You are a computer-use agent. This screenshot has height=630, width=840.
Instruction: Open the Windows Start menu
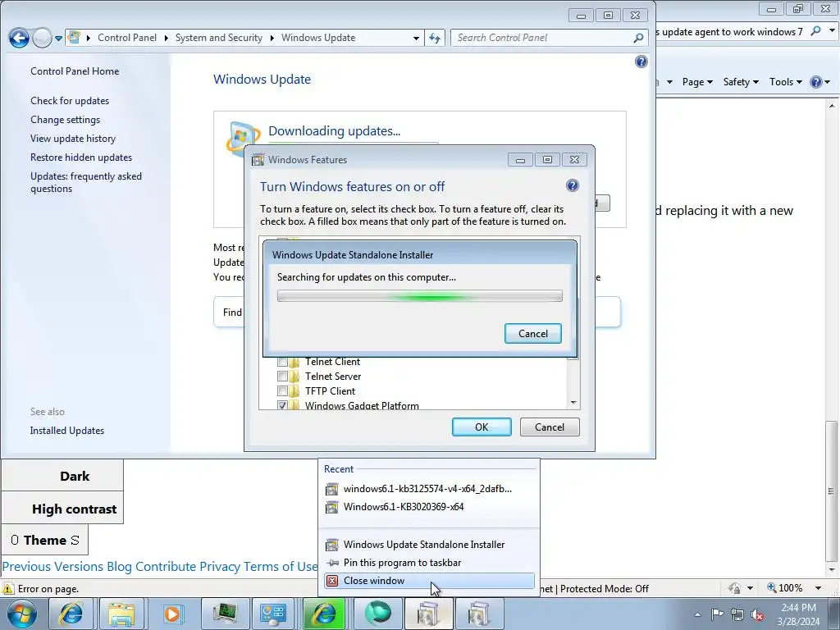click(x=21, y=614)
